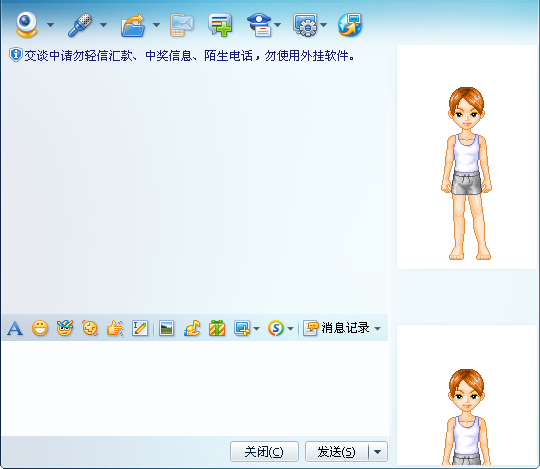Create a discussion group with green plus icon
This screenshot has width=540, height=469.
coord(220,25)
